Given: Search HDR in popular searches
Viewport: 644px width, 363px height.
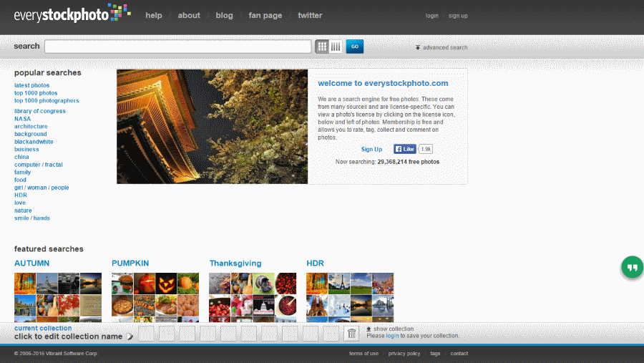Looking at the screenshot, I should pos(21,195).
